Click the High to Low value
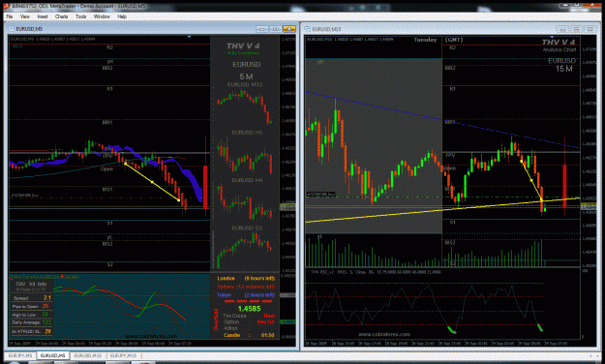The image size is (605, 364). (x=45, y=315)
